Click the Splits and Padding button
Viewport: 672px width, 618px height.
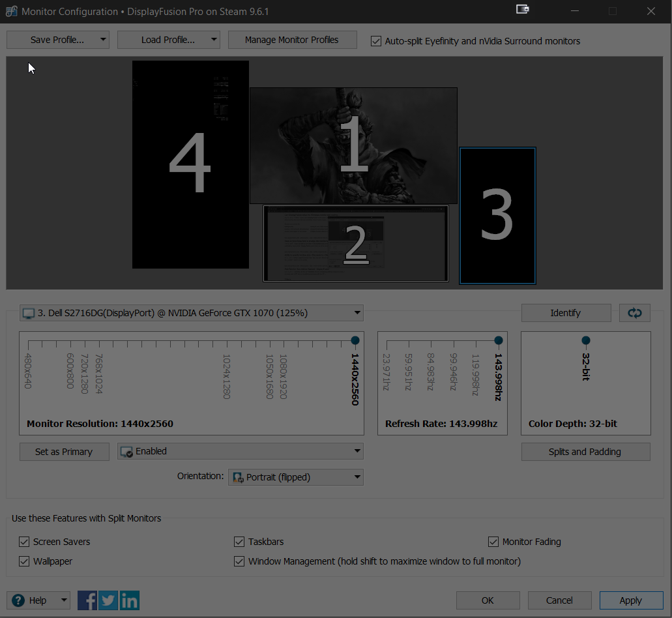coord(585,452)
